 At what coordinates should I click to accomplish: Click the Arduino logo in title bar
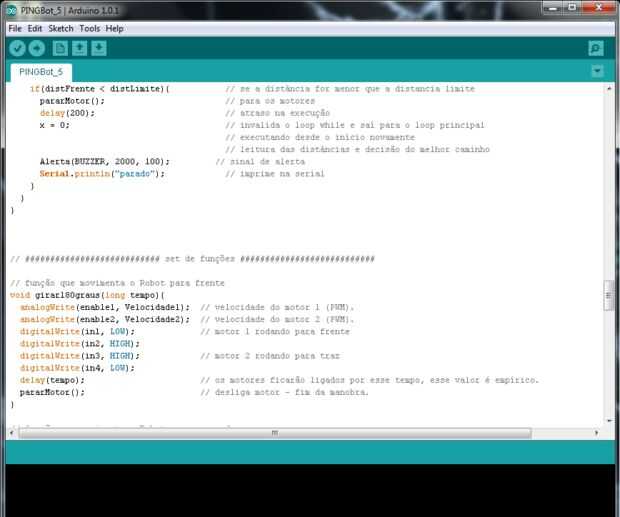(x=11, y=11)
